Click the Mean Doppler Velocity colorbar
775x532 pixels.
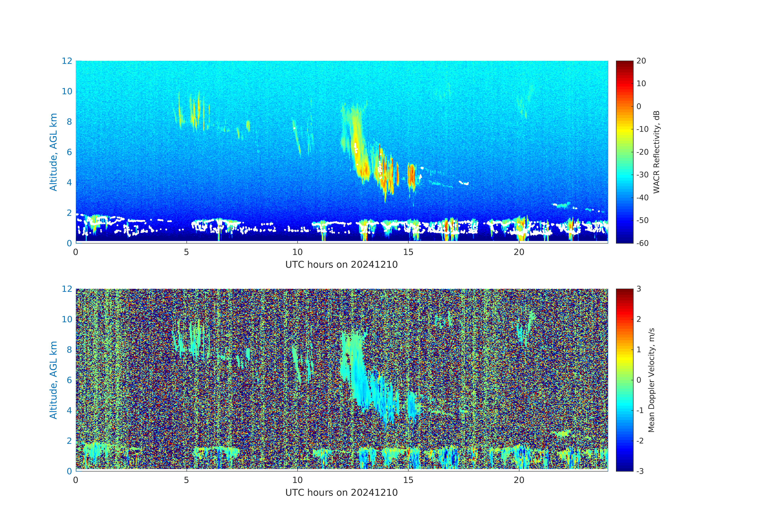624,380
